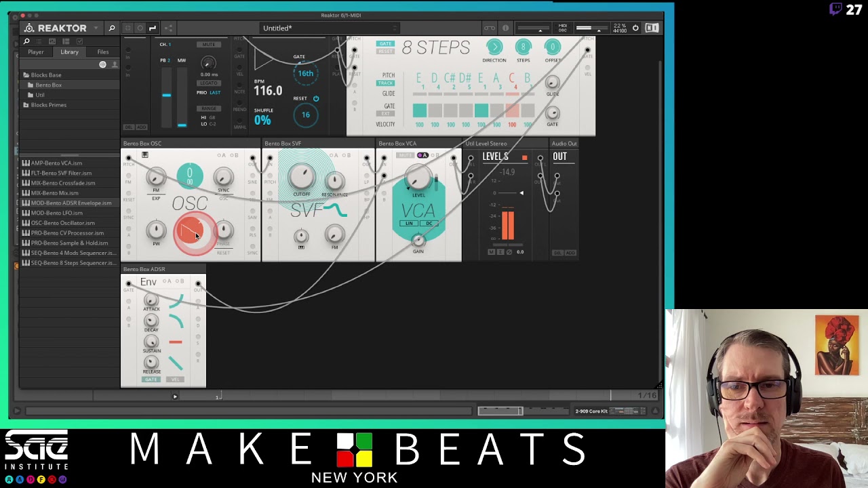868x488 pixels.
Task: Click the CUTOFF knob on SVF
Action: pyautogui.click(x=302, y=178)
